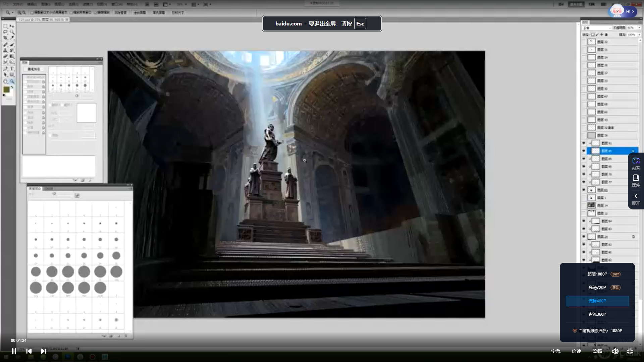This screenshot has width=644, height=362.
Task: Toggle visibility of layer 图层 77
Action: coord(584,182)
